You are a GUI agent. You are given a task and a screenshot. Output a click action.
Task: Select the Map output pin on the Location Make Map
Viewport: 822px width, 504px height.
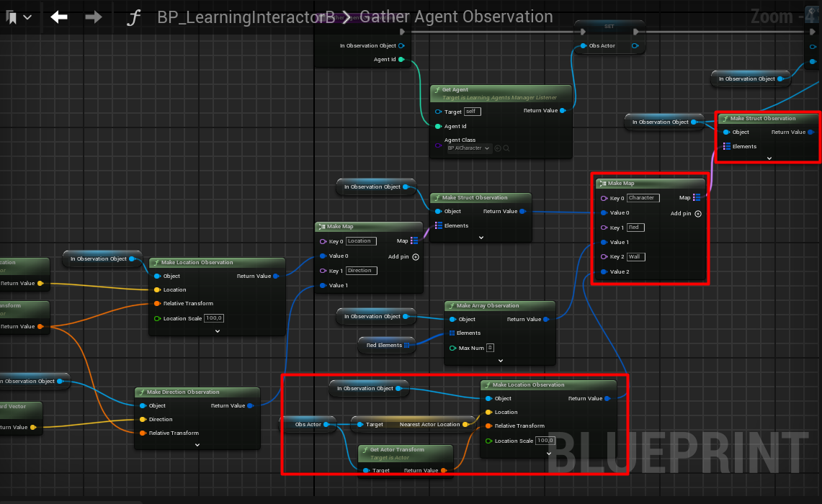click(414, 241)
